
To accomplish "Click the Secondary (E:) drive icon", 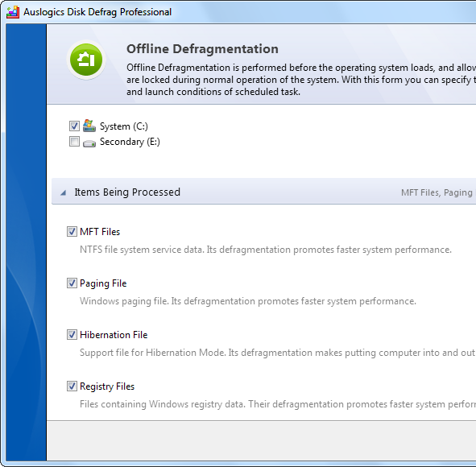I will coord(89,143).
